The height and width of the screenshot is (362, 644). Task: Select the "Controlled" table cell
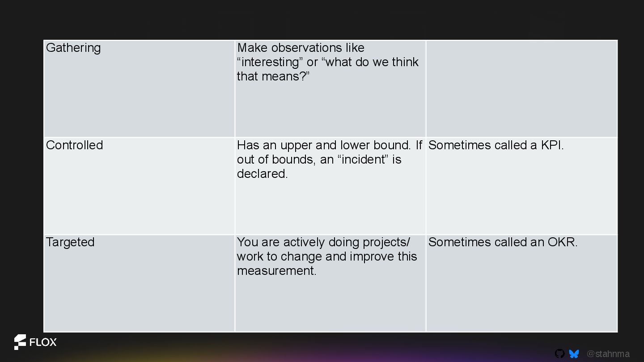click(x=139, y=186)
